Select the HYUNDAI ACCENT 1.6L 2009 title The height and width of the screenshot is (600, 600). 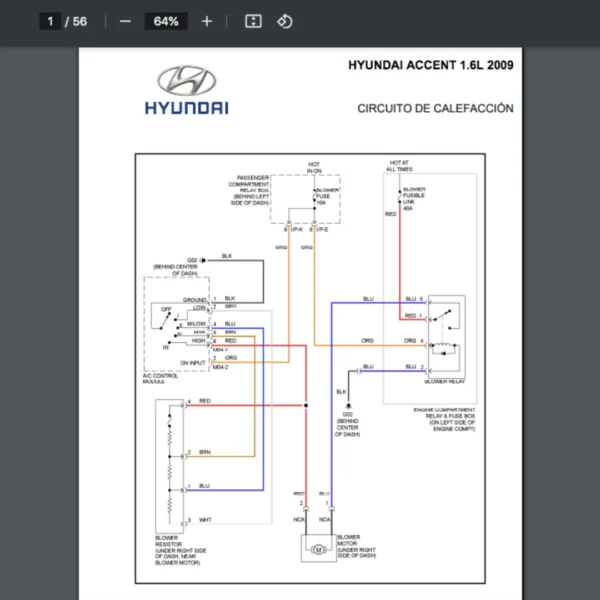pos(430,66)
